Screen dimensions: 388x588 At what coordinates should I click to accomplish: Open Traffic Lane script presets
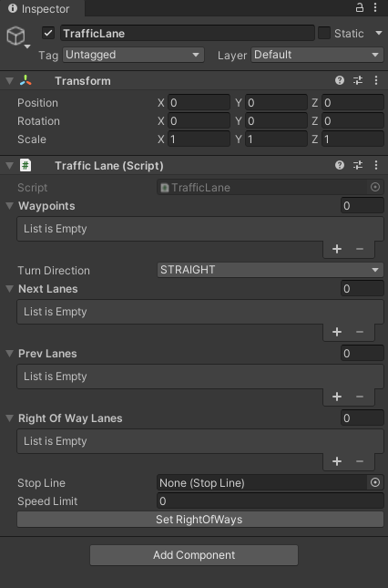(358, 165)
